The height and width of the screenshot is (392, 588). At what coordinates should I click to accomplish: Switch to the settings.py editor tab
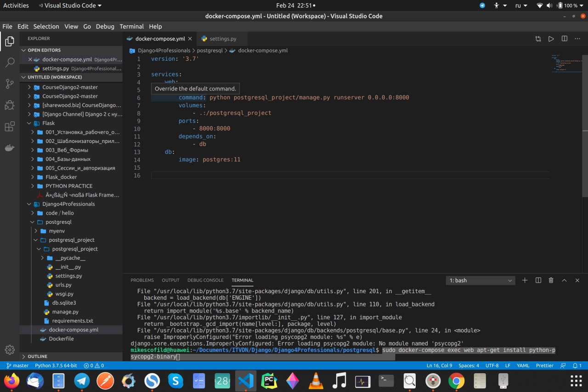(223, 39)
